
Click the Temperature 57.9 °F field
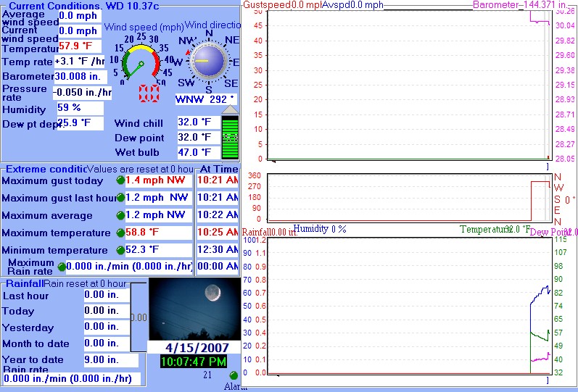(x=79, y=46)
